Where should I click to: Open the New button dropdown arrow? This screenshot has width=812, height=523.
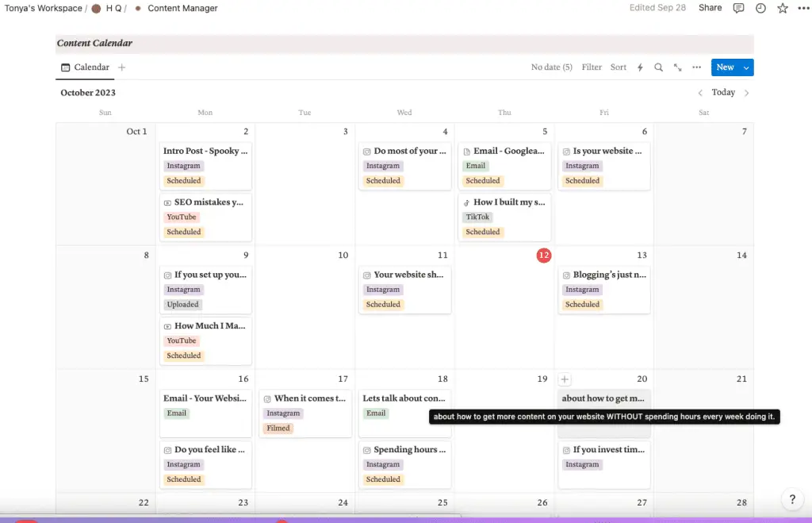point(746,67)
